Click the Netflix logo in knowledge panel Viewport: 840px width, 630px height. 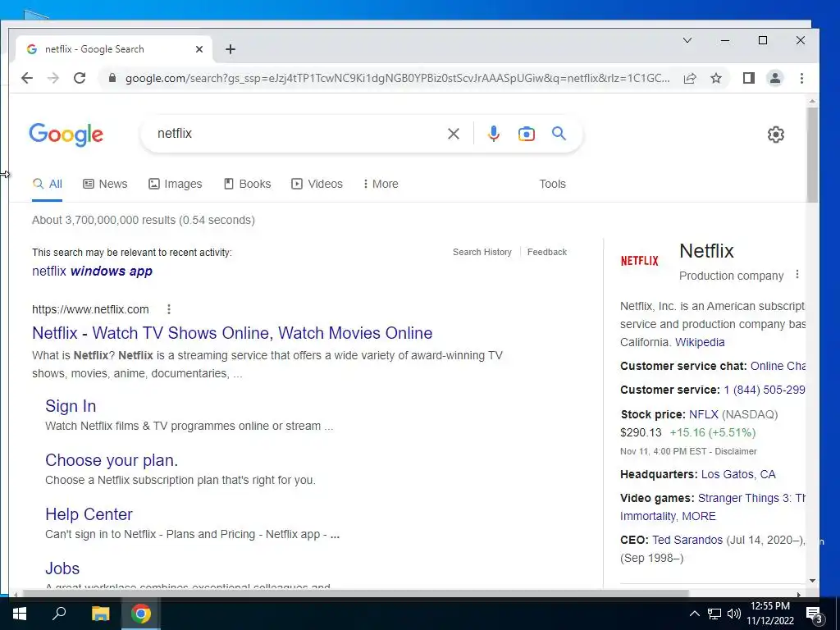(x=639, y=261)
